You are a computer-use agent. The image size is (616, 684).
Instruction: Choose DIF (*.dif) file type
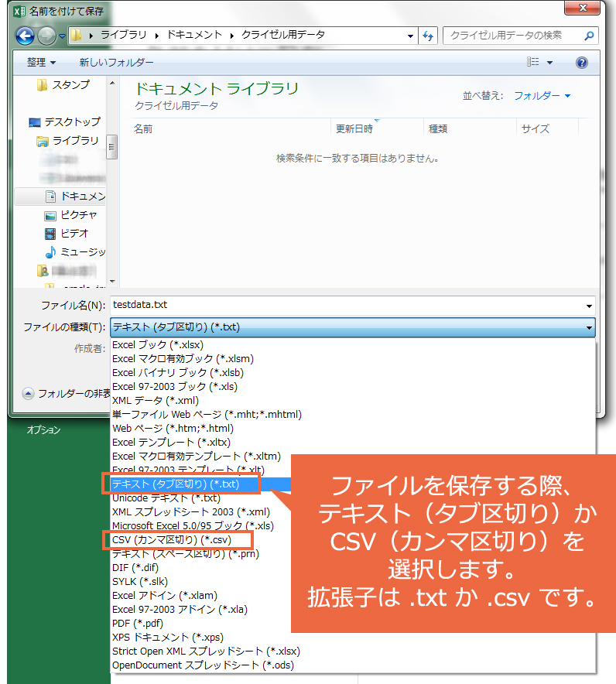point(200,568)
